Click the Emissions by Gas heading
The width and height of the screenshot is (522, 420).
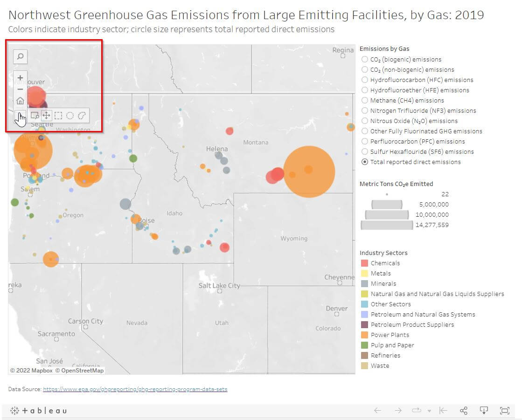coord(384,48)
